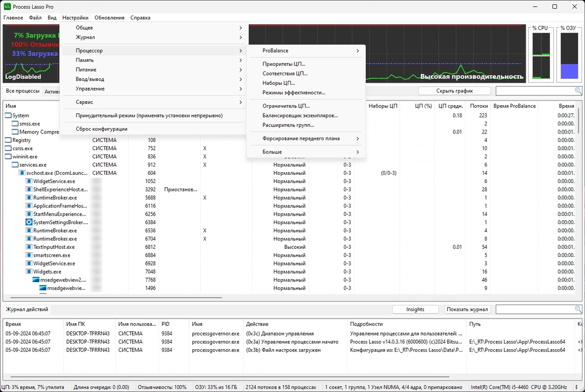Click the Process Lasso app icon in title bar
585x392 pixels.
7,7
